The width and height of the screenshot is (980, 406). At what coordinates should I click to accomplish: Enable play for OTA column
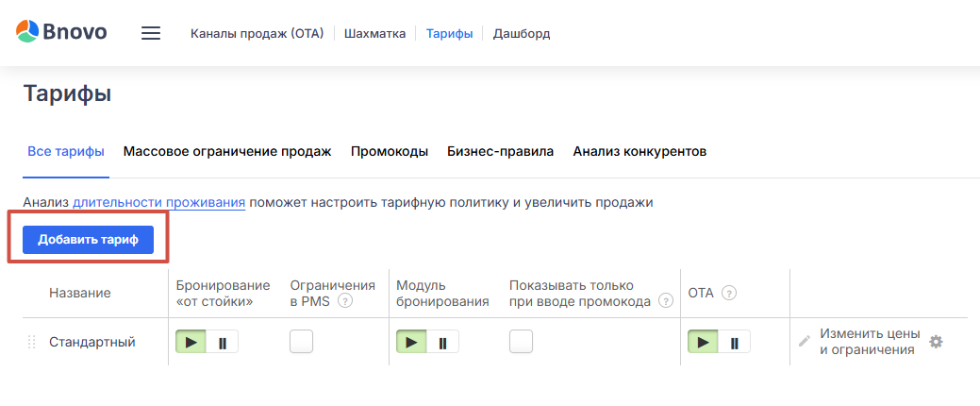(704, 342)
